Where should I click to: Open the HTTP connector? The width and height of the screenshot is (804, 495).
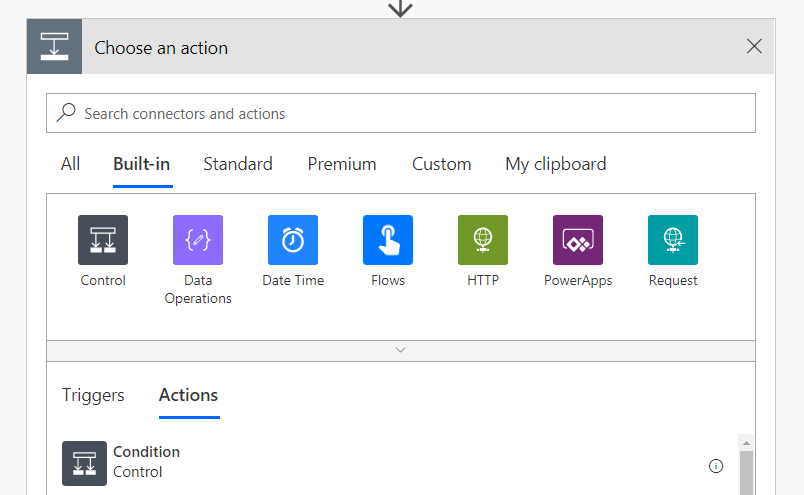[x=483, y=240]
